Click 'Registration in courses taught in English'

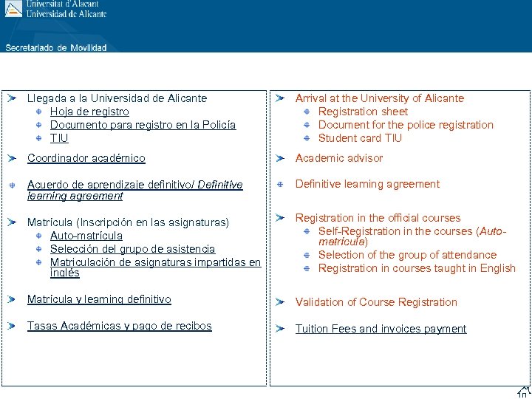point(417,268)
